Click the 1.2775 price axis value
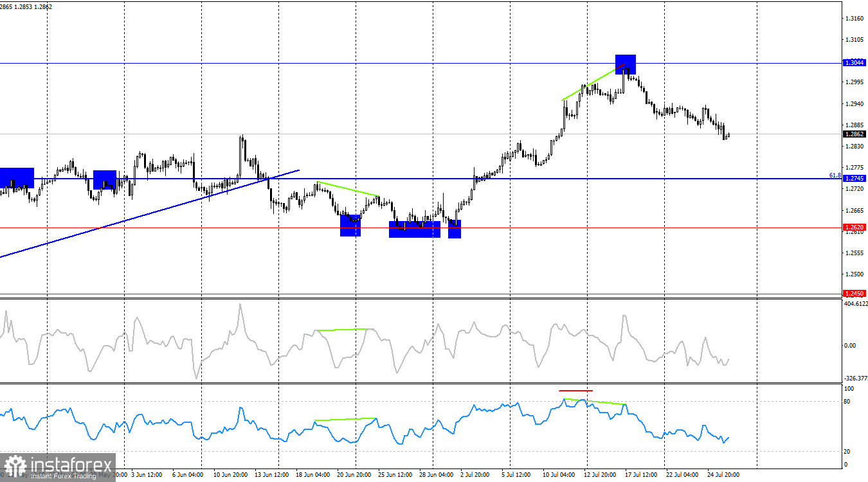 pos(854,168)
